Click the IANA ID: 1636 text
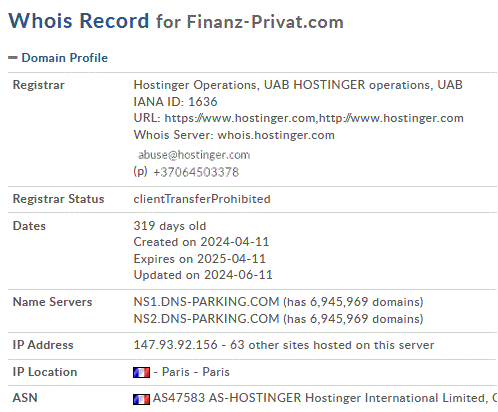 pyautogui.click(x=175, y=102)
